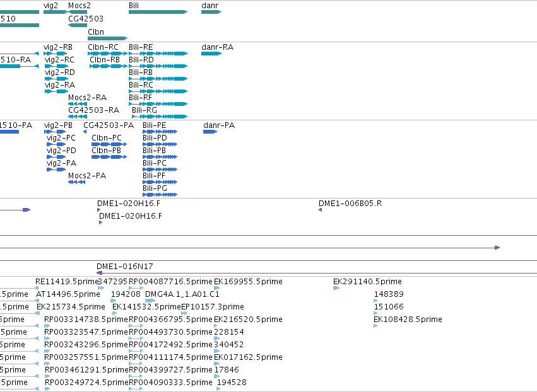This screenshot has width=537, height=392.
Task: Click the Bili gene label
Action: 134,6
